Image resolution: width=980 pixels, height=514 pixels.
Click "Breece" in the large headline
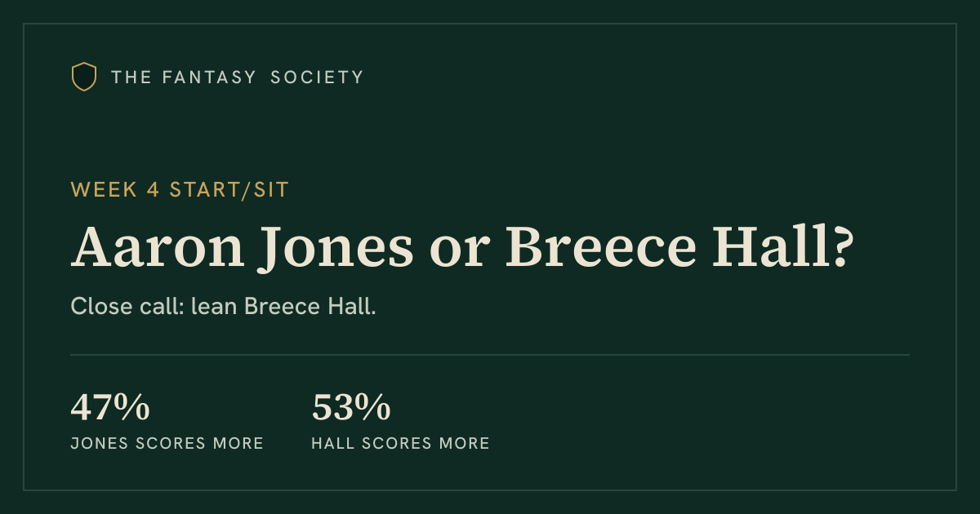(601, 246)
